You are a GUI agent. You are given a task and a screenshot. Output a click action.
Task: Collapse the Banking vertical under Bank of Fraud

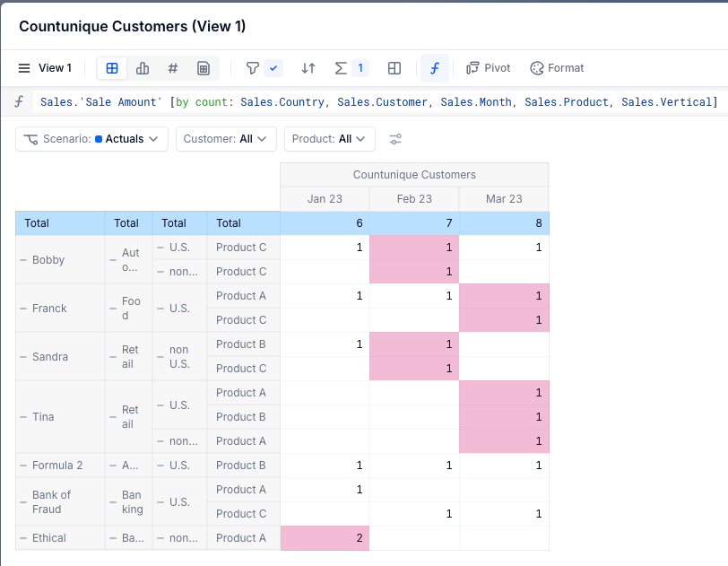tap(113, 502)
